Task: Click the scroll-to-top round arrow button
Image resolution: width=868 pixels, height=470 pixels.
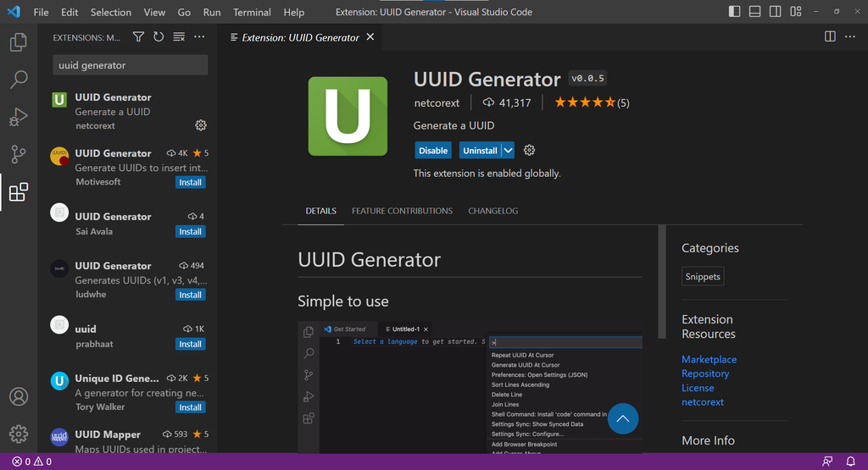Action: coord(623,418)
